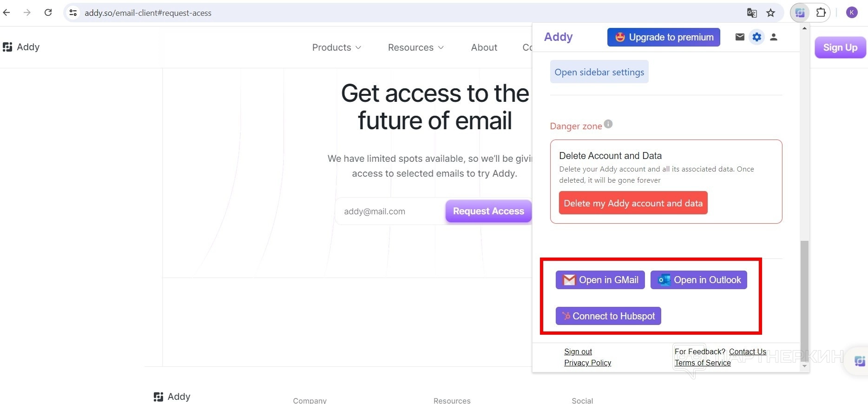The width and height of the screenshot is (868, 404).
Task: Click the email address input field
Action: (389, 212)
